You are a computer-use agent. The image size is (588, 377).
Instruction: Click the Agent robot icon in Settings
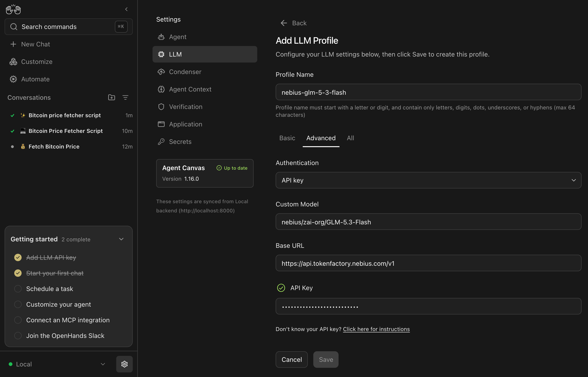click(x=161, y=37)
